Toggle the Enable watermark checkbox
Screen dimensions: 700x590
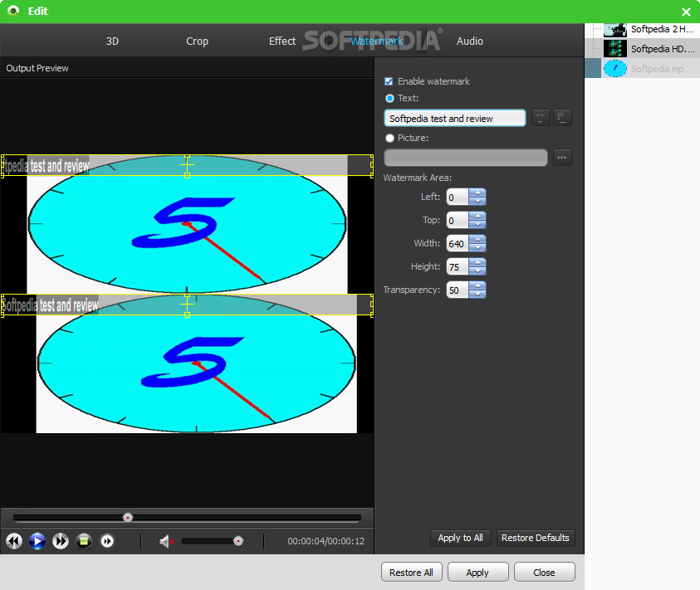coord(389,81)
